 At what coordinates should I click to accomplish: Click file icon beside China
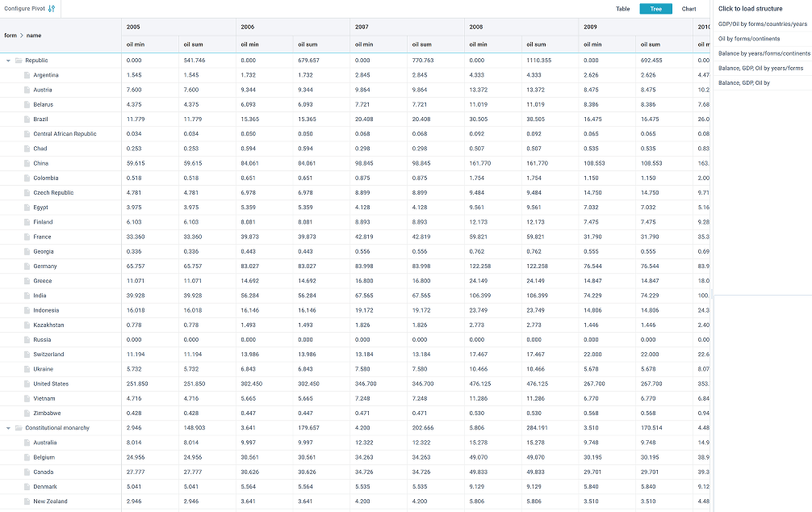27,163
